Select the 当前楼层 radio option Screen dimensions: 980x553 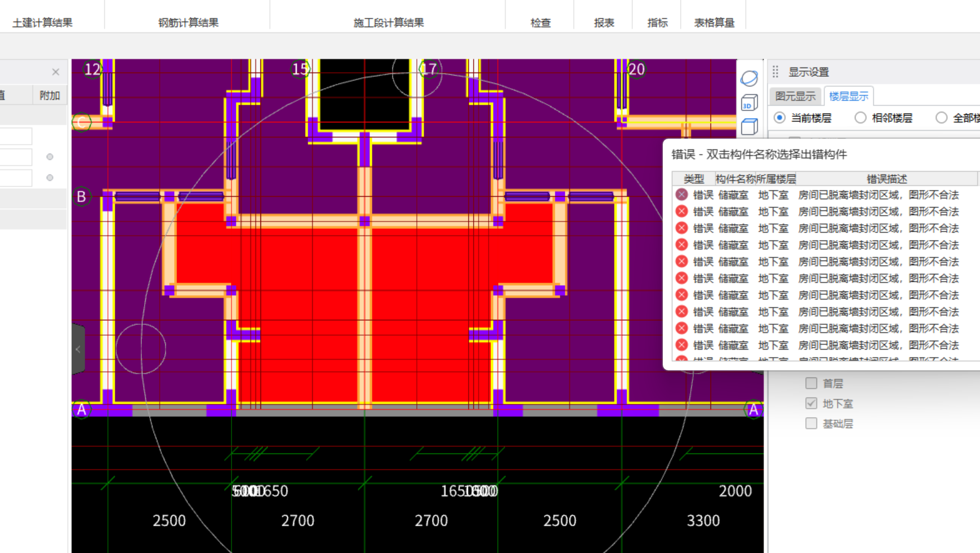(x=780, y=118)
